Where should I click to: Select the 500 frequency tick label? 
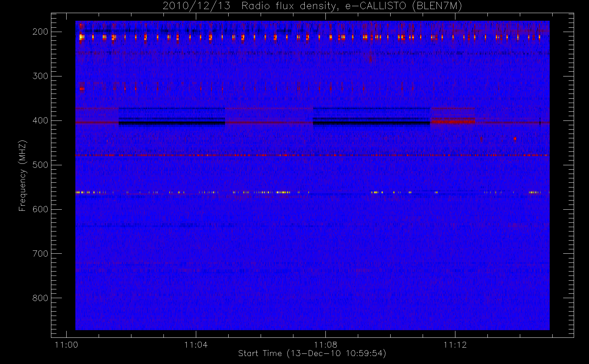[40, 165]
